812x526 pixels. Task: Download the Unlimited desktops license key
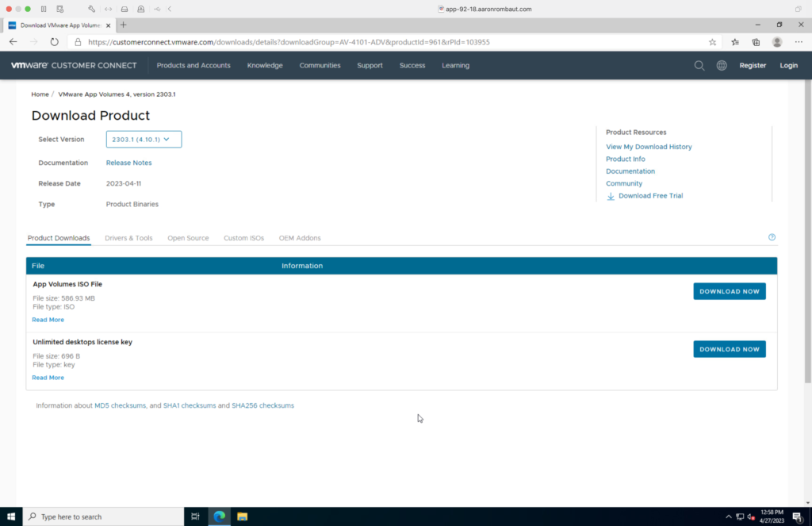(x=729, y=349)
